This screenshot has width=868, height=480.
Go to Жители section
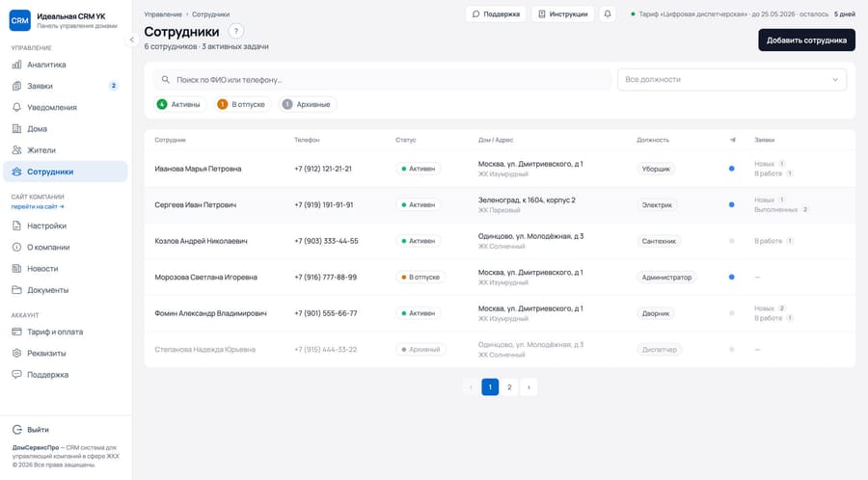tap(66, 149)
